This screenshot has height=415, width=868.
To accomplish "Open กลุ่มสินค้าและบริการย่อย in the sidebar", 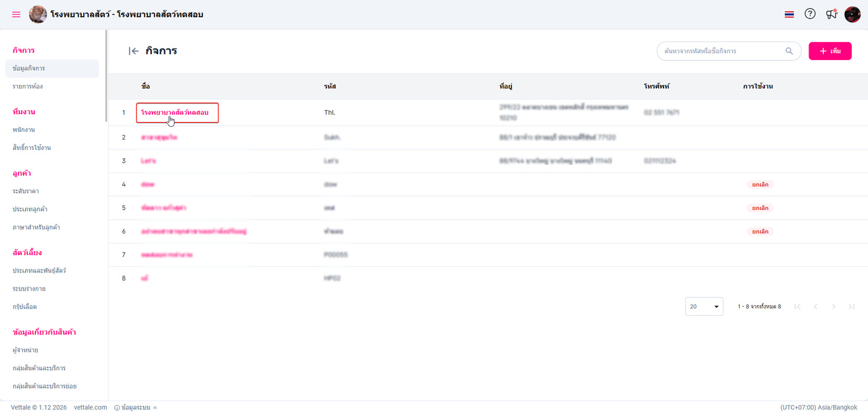I will (45, 386).
